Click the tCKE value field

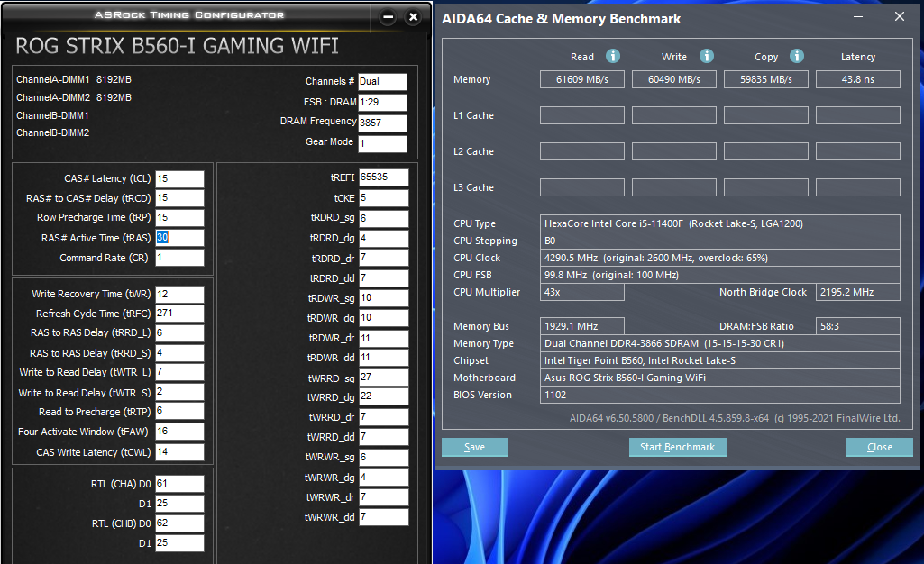point(384,198)
